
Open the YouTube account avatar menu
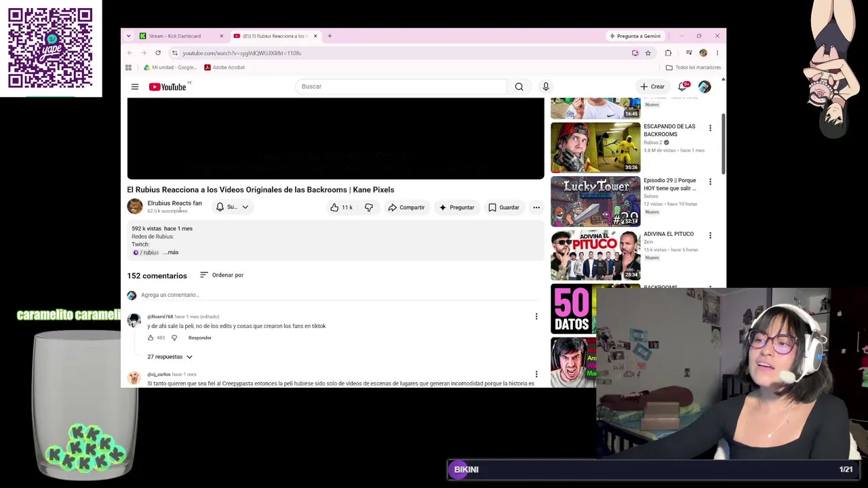[x=705, y=87]
